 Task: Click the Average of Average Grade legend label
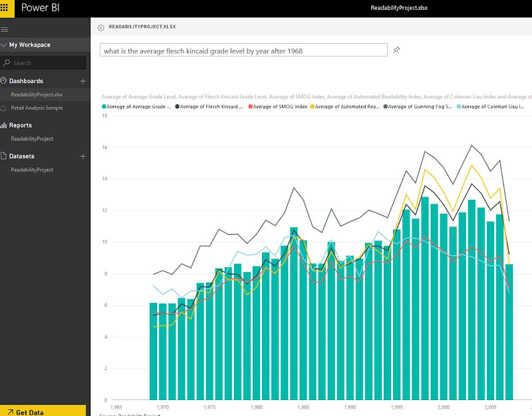click(139, 106)
